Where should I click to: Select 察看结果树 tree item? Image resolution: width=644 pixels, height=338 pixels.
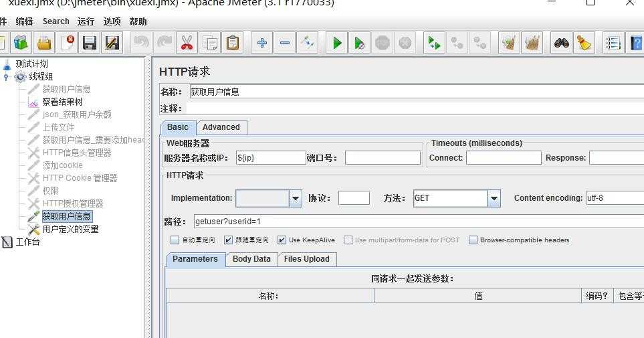[62, 102]
